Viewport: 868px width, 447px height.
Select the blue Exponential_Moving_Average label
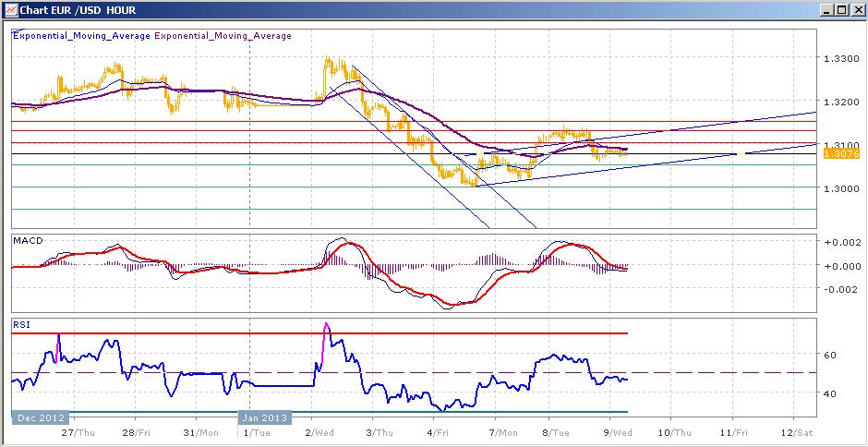[81, 36]
